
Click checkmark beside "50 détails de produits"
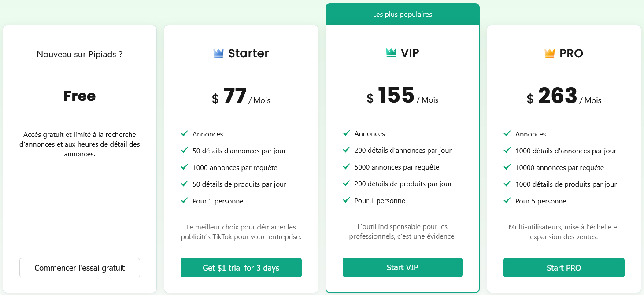pyautogui.click(x=185, y=184)
